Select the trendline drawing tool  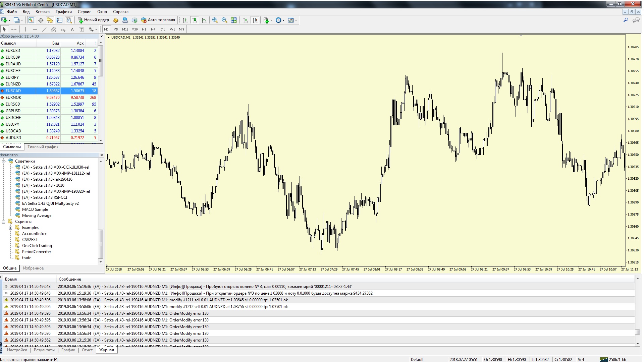pyautogui.click(x=44, y=29)
